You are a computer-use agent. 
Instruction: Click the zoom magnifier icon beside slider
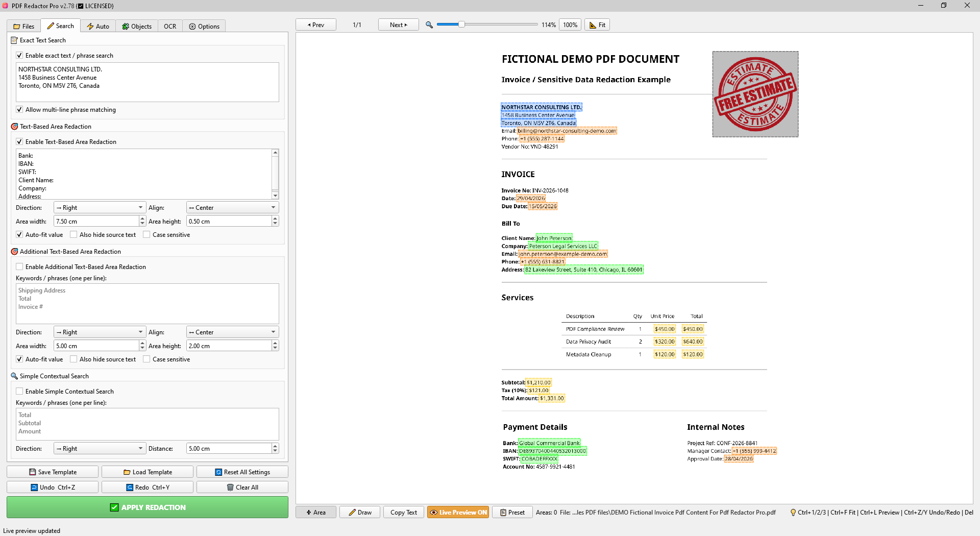pyautogui.click(x=429, y=25)
